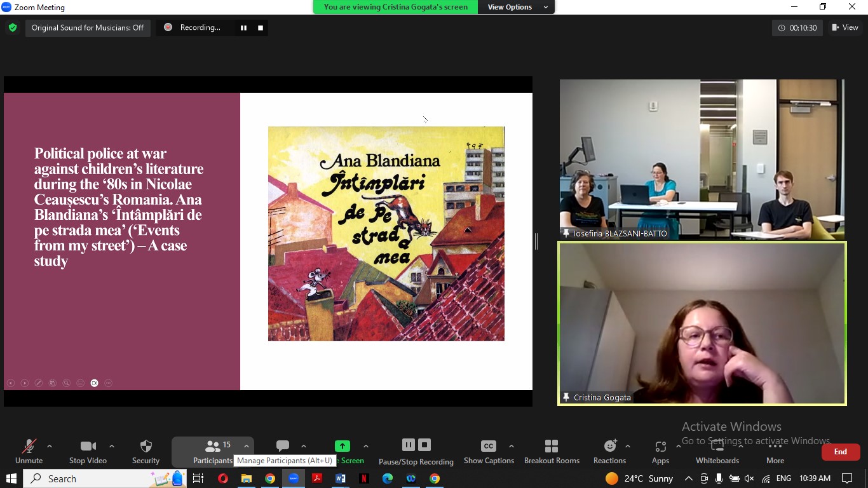Go to previous slide in slideshow controls
The image size is (868, 488).
pos(11,383)
